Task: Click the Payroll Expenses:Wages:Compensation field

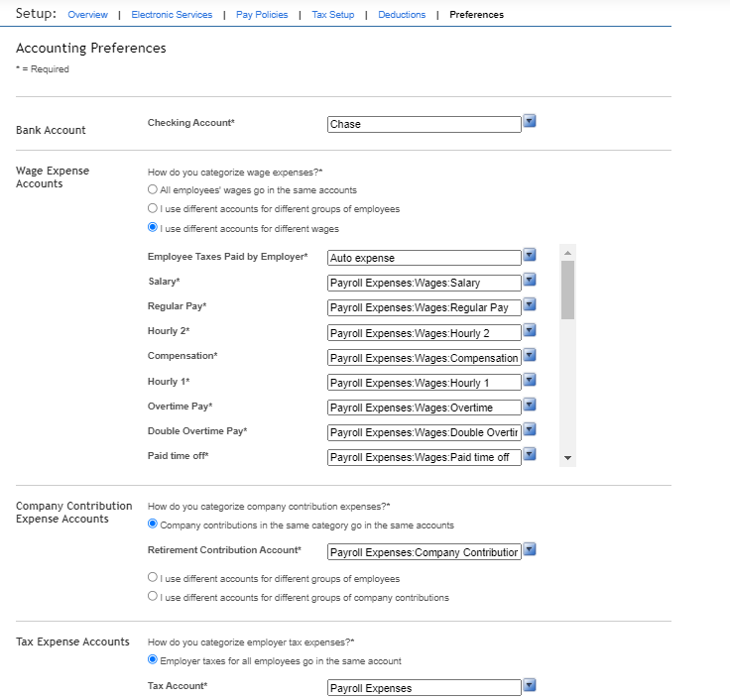Action: [425, 358]
